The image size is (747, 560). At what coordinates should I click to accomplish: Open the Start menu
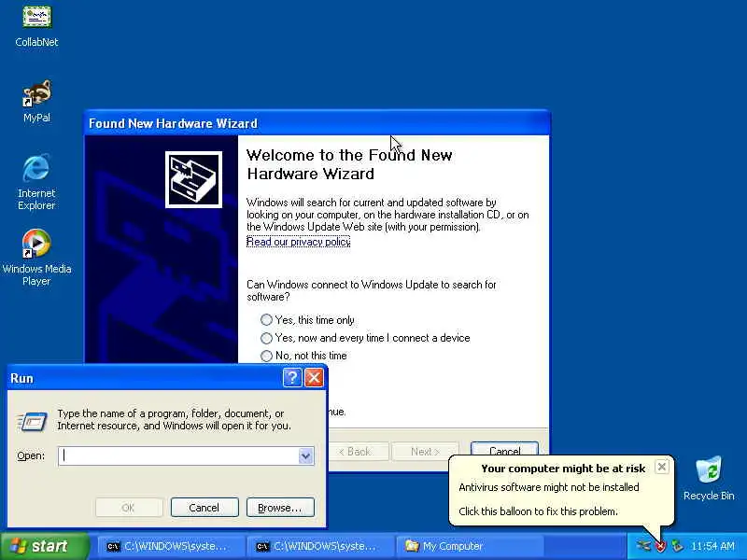click(45, 546)
